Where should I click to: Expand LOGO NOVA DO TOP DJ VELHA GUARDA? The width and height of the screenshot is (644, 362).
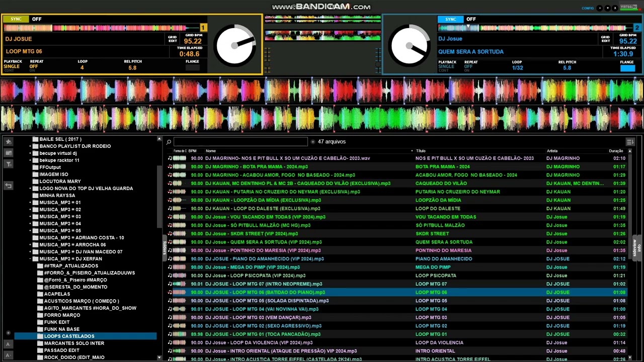30,189
